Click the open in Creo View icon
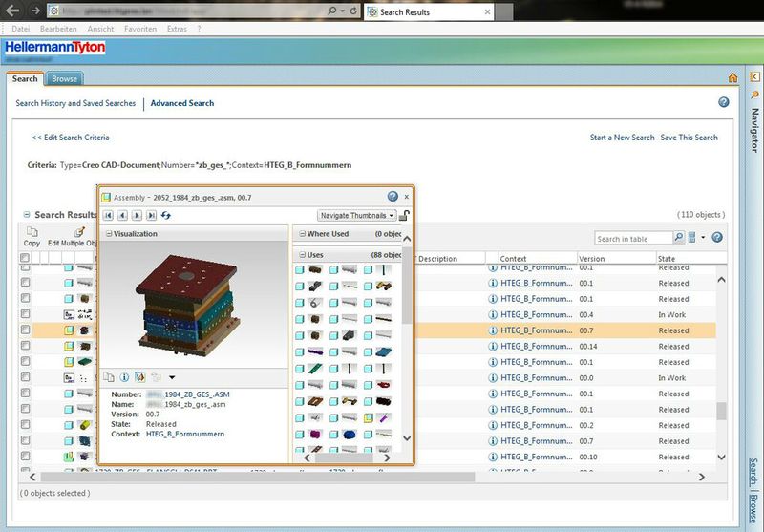This screenshot has height=532, width=764. click(139, 377)
